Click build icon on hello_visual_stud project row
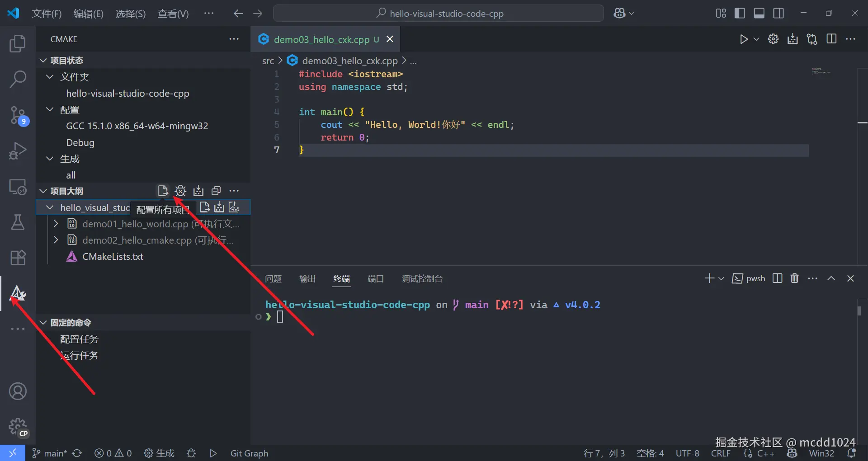This screenshot has height=461, width=868. click(219, 207)
